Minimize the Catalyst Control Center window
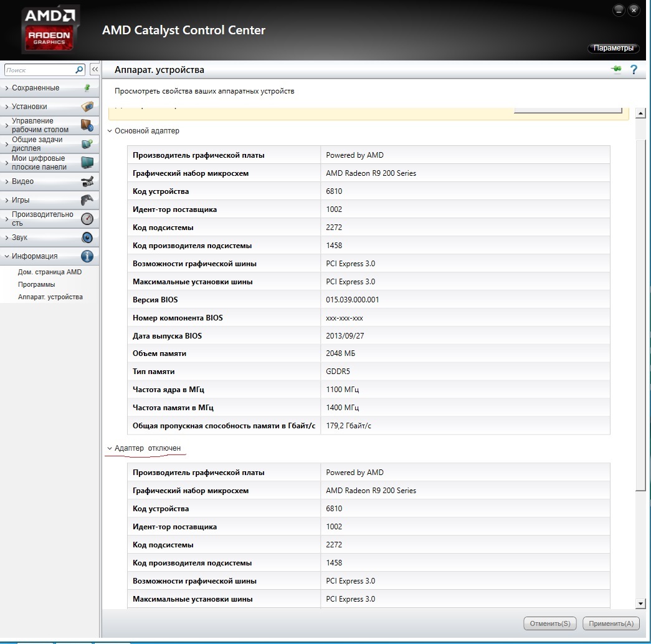 pos(619,11)
